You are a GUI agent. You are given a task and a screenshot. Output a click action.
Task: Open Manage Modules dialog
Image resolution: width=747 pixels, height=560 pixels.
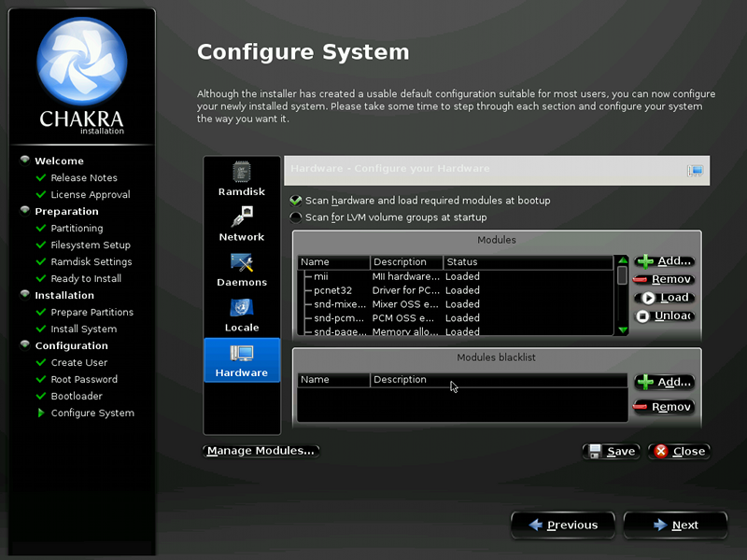[x=261, y=451]
